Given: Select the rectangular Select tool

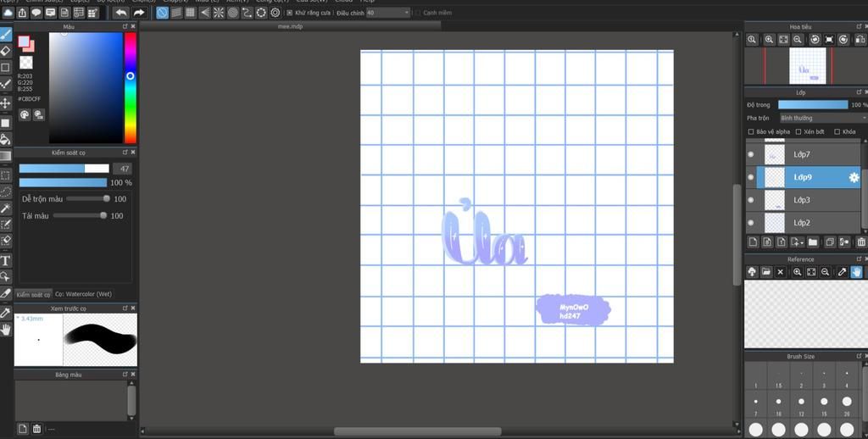Looking at the screenshot, I should point(6,175).
